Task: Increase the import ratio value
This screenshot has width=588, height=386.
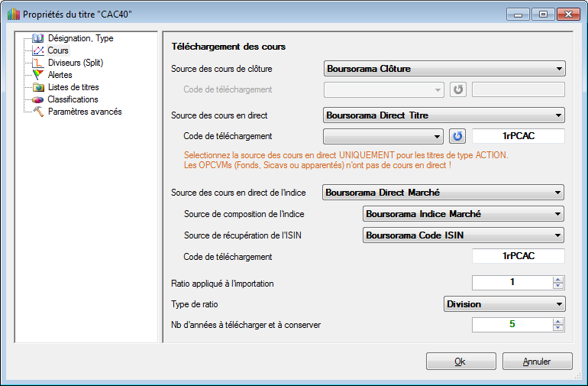Action: click(x=558, y=279)
